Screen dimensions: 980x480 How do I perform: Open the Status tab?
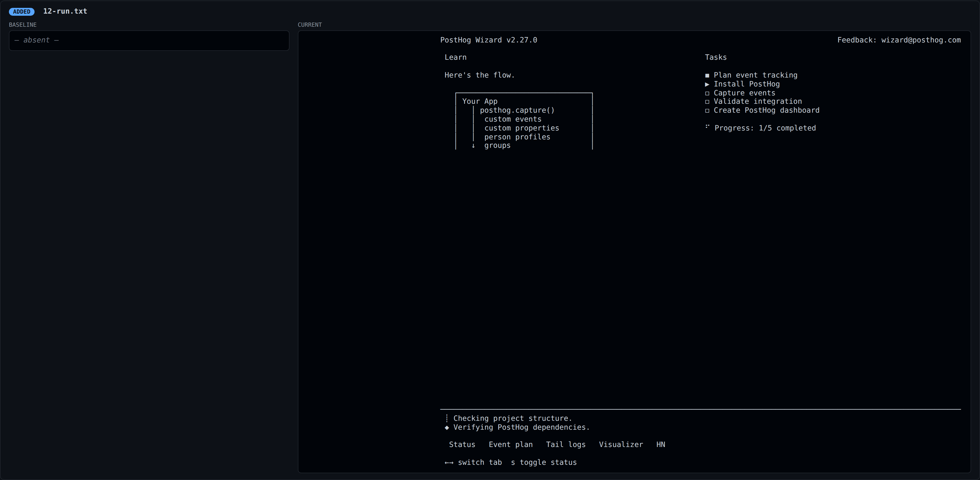(462, 445)
